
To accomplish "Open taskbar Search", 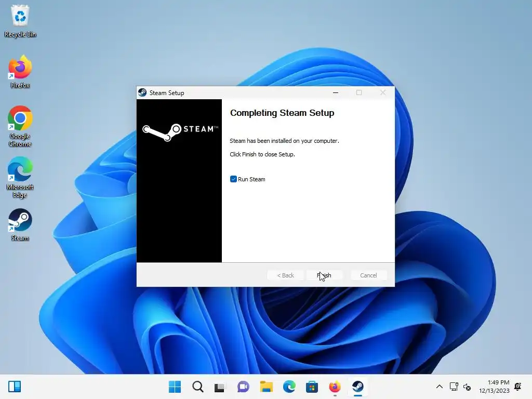I will pos(198,387).
